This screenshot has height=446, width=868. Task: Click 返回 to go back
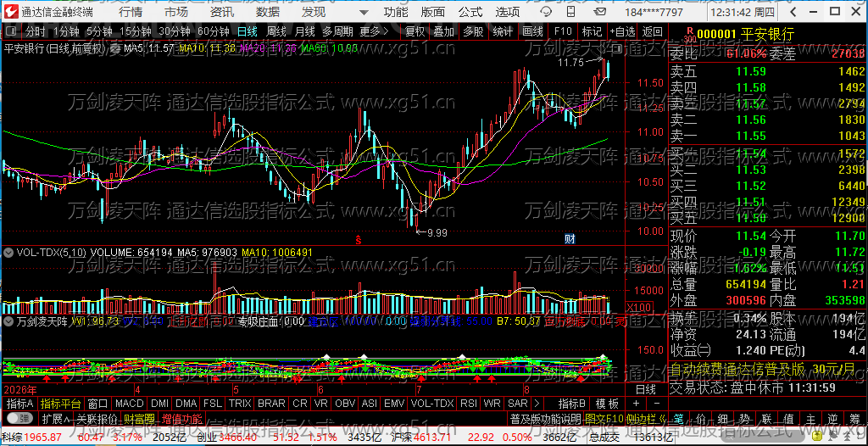653,31
